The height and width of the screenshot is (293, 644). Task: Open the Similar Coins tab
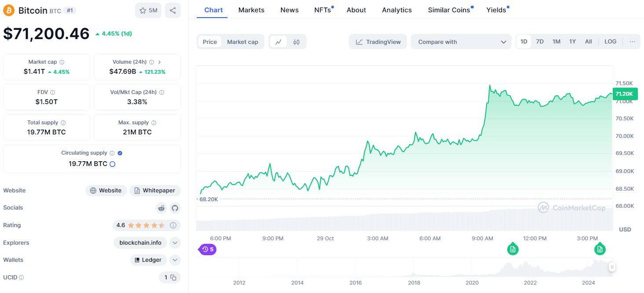(450, 10)
